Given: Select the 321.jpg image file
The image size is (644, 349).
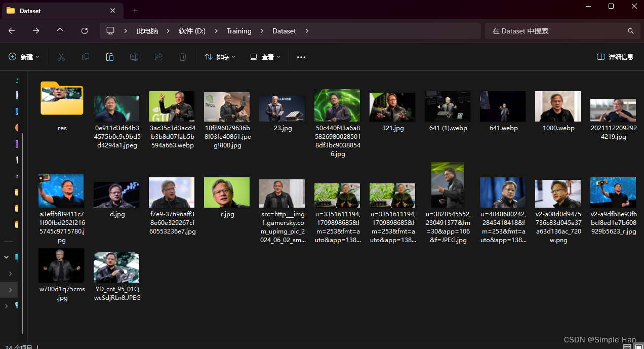Looking at the screenshot, I should click(392, 112).
